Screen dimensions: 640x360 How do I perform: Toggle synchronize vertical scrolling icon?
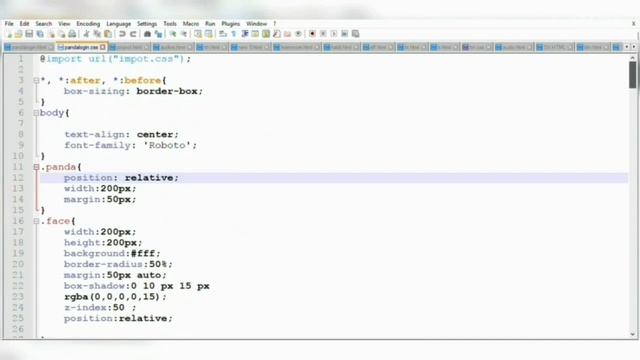pyautogui.click(x=198, y=34)
